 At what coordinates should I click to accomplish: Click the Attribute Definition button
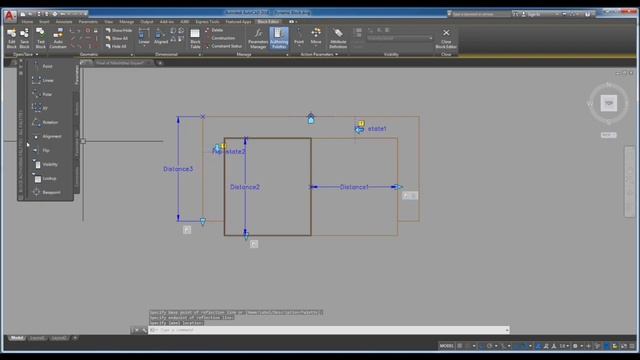[338, 38]
